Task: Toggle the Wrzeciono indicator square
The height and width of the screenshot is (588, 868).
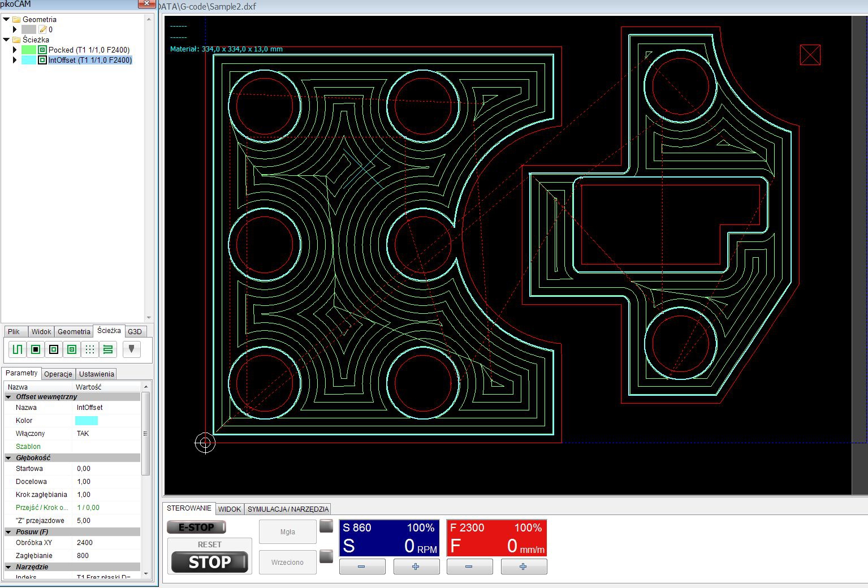Action: pyautogui.click(x=326, y=556)
